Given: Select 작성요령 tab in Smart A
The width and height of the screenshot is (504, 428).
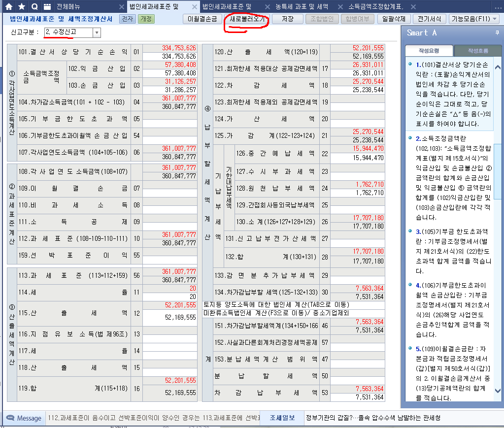Looking at the screenshot, I should [429, 51].
